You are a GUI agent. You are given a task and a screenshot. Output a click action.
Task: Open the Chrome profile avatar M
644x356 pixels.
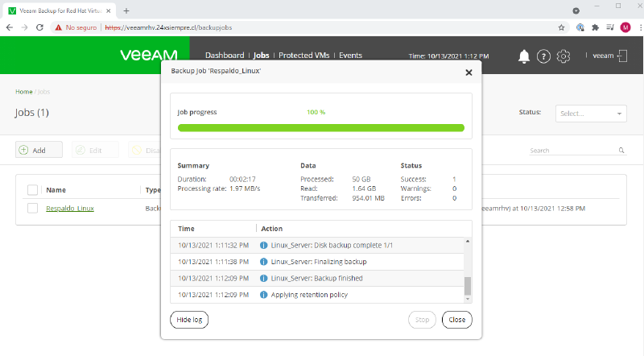(x=625, y=27)
